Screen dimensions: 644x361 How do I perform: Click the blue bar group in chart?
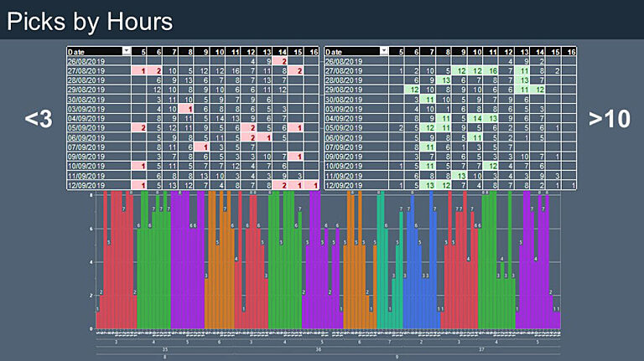419,268
